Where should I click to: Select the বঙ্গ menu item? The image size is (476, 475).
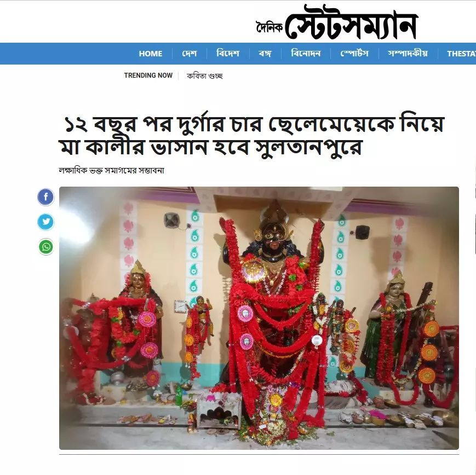click(265, 54)
